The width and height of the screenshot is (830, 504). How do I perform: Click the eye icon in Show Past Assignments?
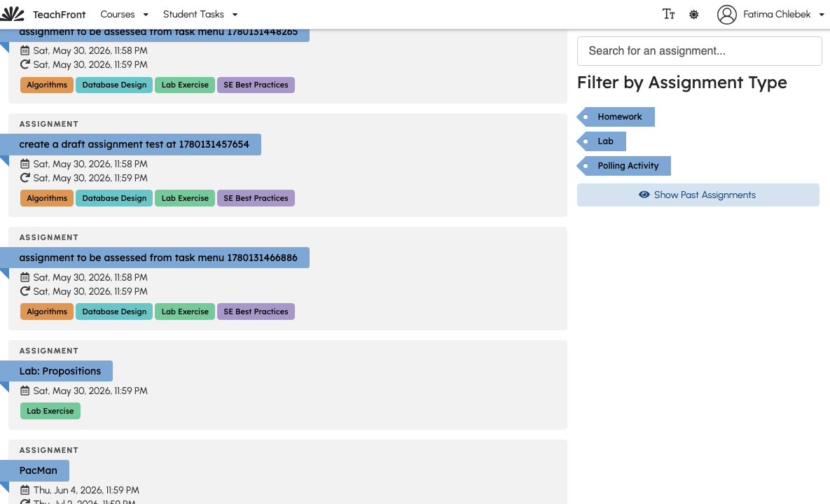click(x=644, y=195)
